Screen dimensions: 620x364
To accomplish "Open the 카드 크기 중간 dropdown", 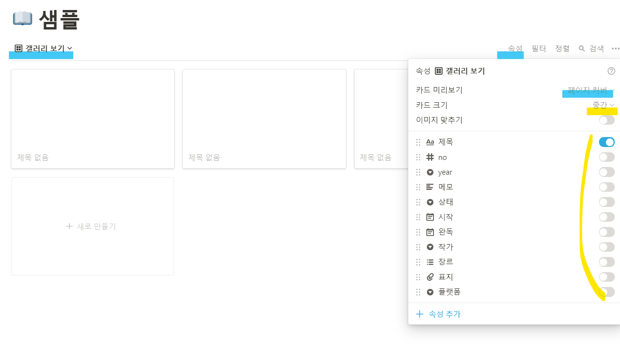I will tap(602, 105).
